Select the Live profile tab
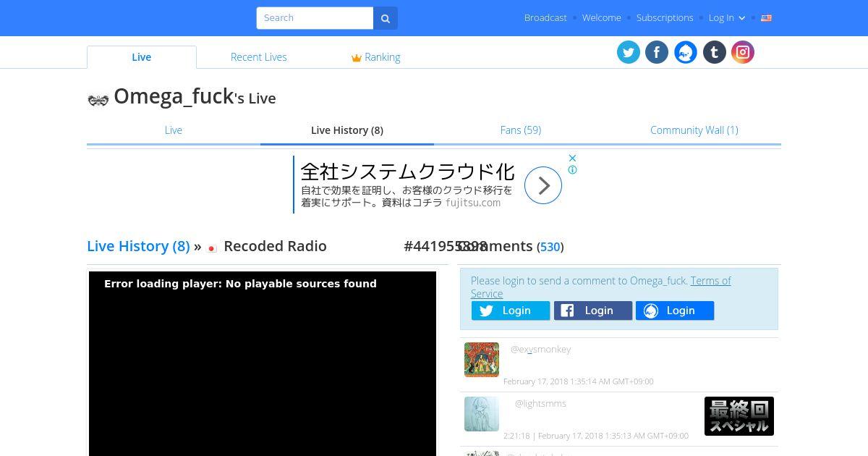This screenshot has height=456, width=868. (x=174, y=130)
